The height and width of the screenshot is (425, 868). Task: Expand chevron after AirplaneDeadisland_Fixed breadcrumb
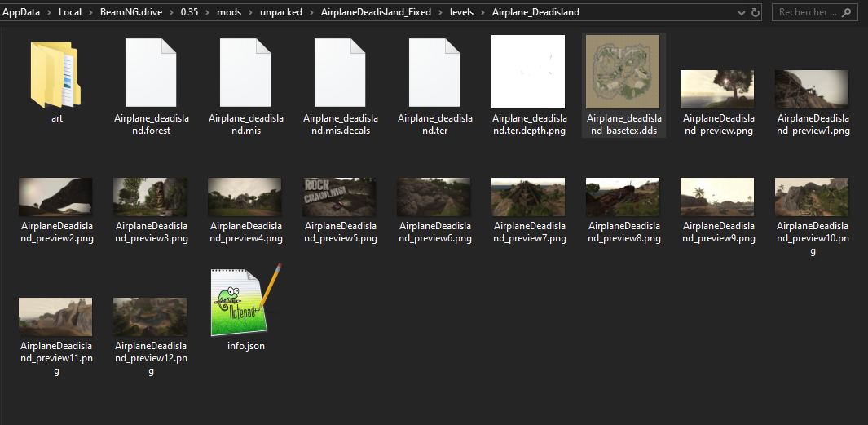(x=440, y=12)
